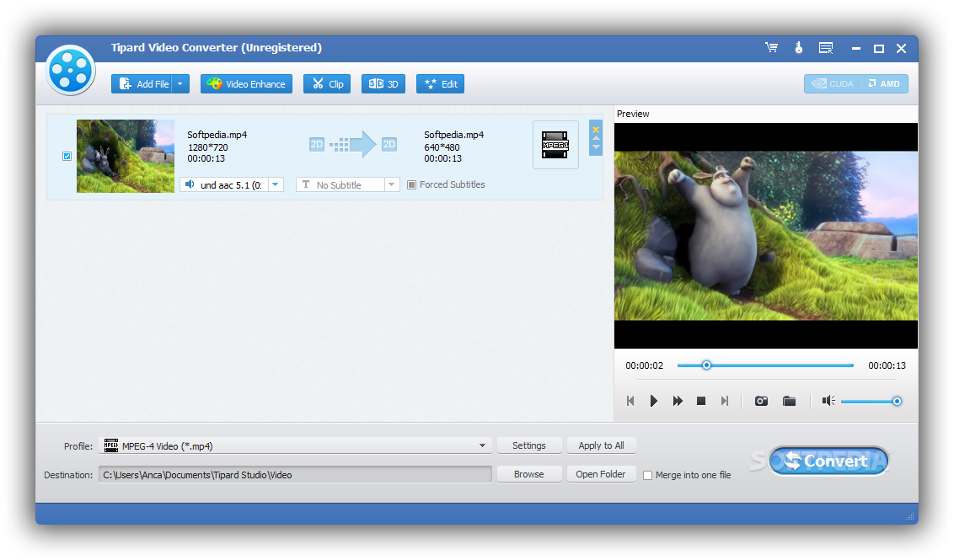Click the output 2D mode icon
954x560 pixels.
click(x=389, y=144)
